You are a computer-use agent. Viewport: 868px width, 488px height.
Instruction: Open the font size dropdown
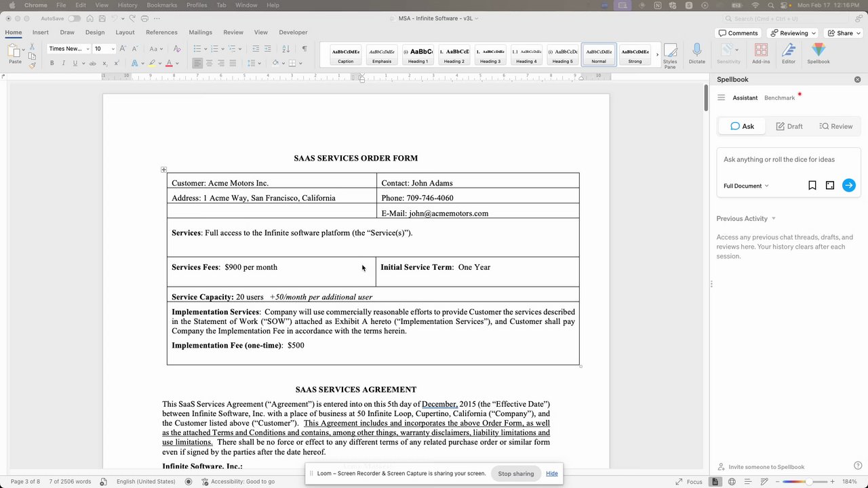(113, 49)
